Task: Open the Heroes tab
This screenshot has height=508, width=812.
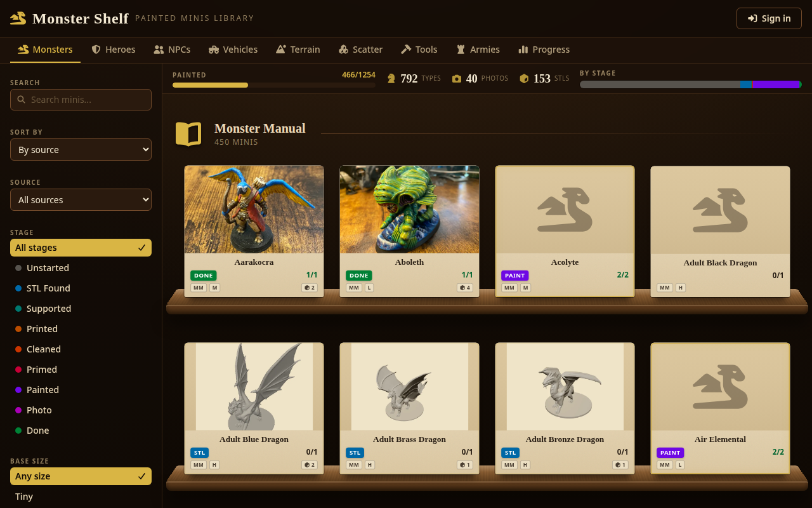Action: tap(114, 50)
